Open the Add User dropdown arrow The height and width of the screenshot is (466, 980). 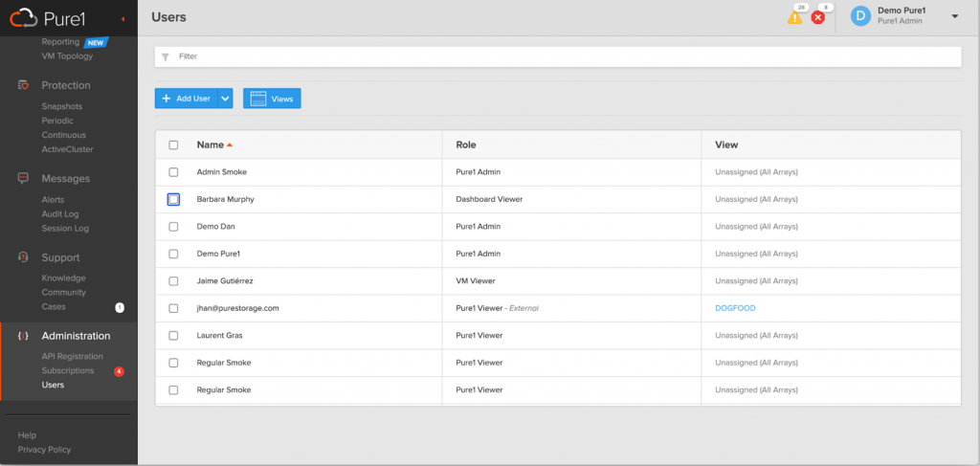tap(225, 99)
